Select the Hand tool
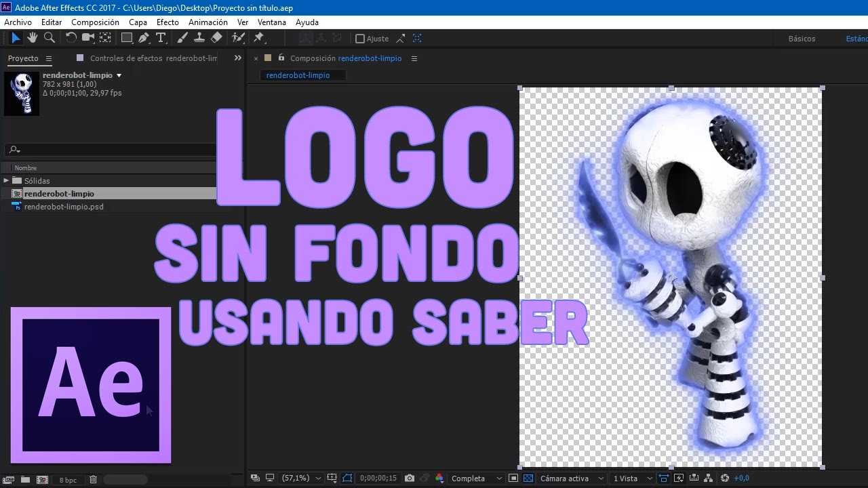This screenshot has width=868, height=488. point(33,38)
